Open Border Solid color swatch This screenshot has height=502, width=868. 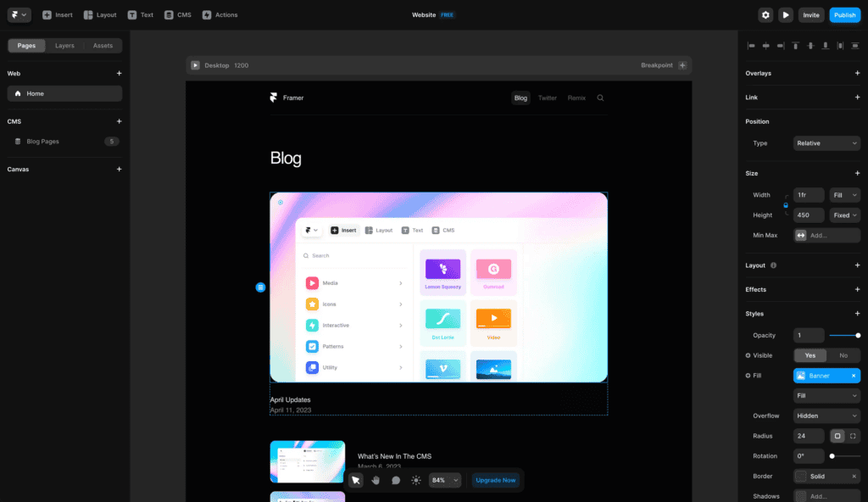(800, 477)
